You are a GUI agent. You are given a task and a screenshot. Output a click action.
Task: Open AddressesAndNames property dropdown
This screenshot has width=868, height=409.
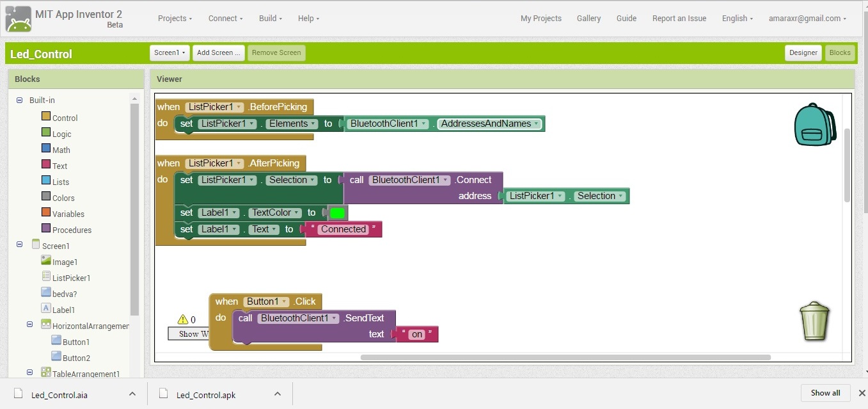click(489, 124)
